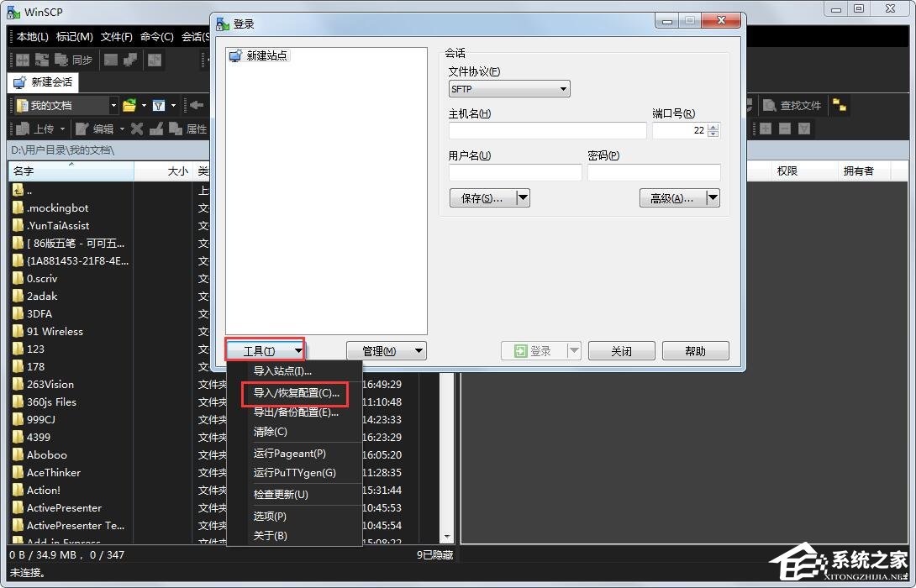Select the 新建站点 node in session list
Image resolution: width=916 pixels, height=588 pixels.
point(261,55)
